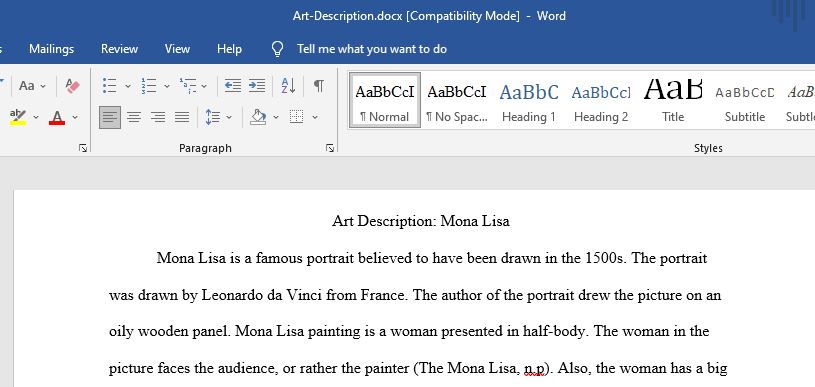Image resolution: width=815 pixels, height=387 pixels.
Task: Click the Numbering list icon
Action: click(x=149, y=86)
